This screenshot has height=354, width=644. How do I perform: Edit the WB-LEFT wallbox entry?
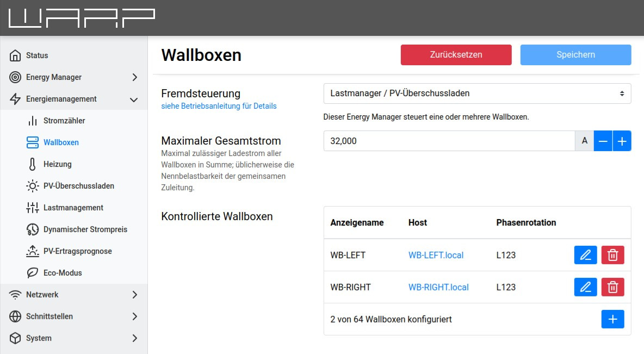(585, 255)
